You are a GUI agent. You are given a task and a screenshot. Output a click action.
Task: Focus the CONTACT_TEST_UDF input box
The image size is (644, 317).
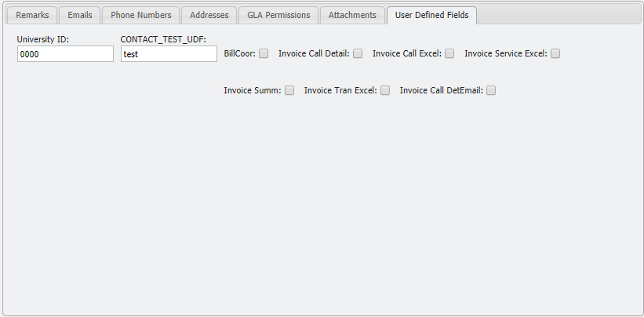pos(169,54)
